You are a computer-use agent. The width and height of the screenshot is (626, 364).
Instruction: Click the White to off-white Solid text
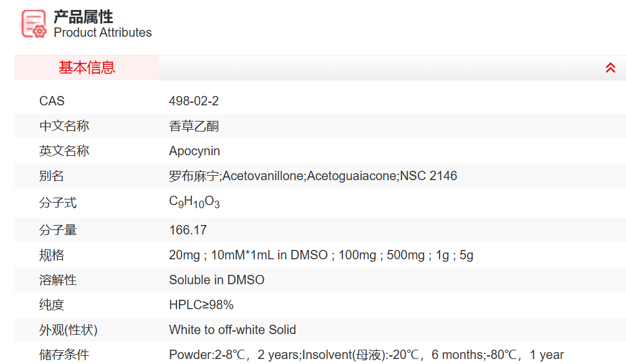pyautogui.click(x=233, y=330)
